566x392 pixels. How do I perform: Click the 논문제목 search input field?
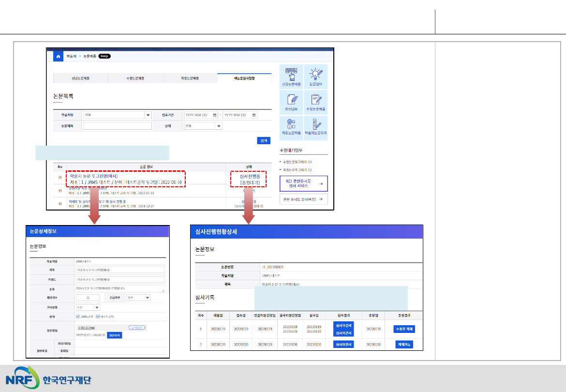(x=118, y=126)
